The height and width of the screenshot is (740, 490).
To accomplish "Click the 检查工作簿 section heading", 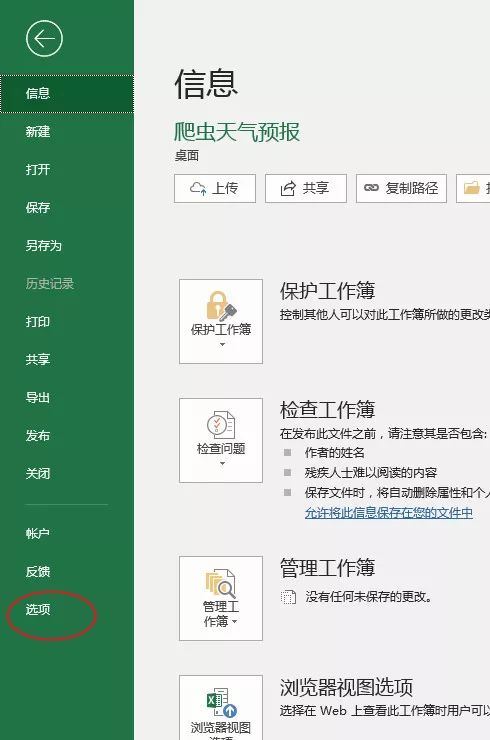I will coord(328,410).
